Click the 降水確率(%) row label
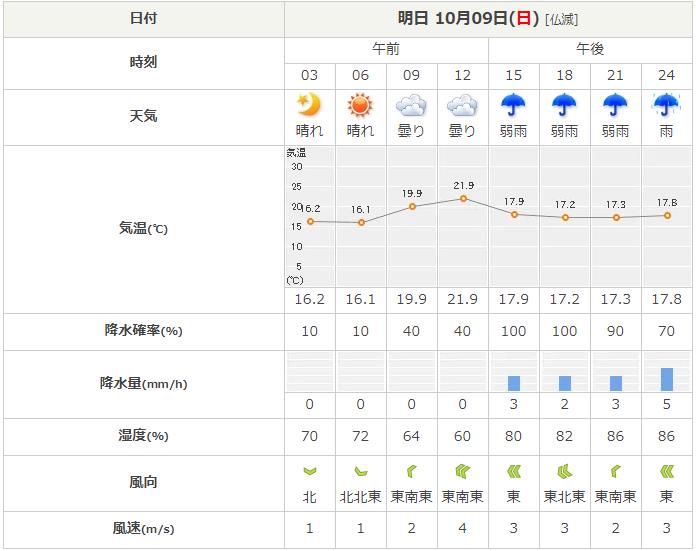This screenshot has width=696, height=551. (143, 330)
